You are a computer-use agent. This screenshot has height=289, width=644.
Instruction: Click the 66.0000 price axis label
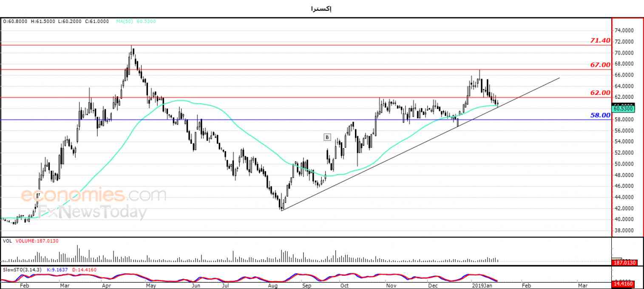(624, 75)
